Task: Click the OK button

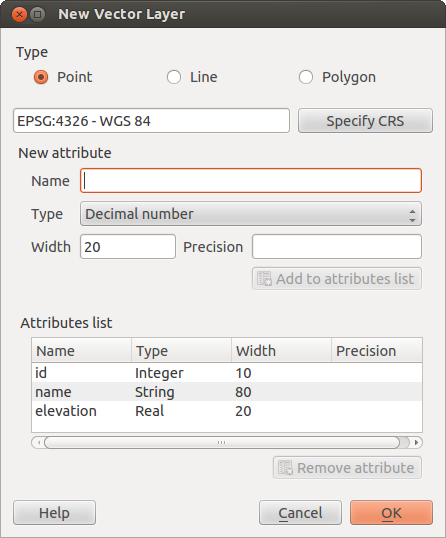Action: pos(391,513)
